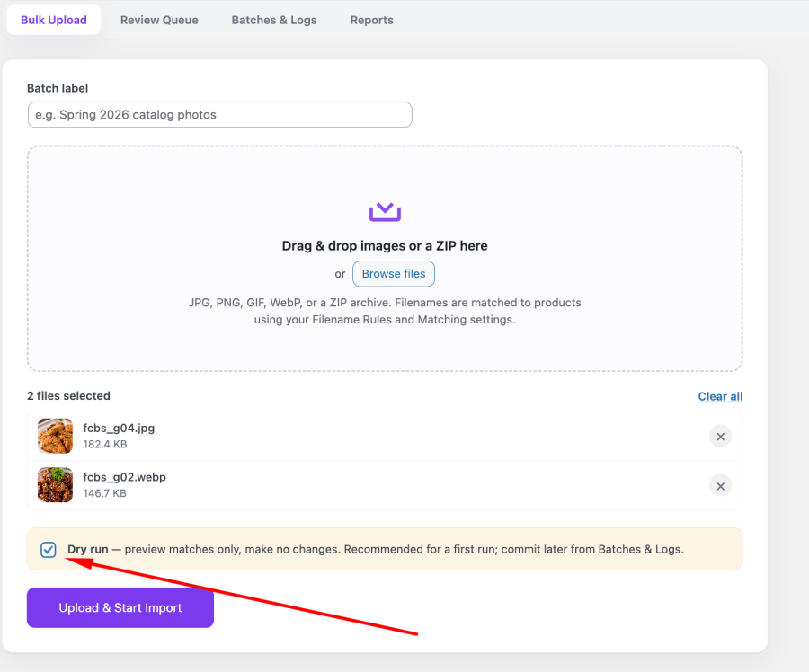
Task: Remove fcbs_g04.jpg with its X icon
Action: coord(720,437)
